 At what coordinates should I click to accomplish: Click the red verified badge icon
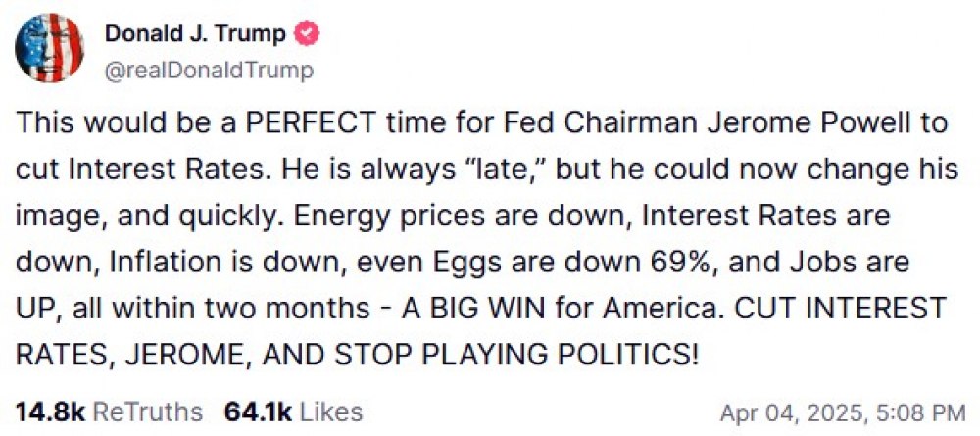[306, 34]
